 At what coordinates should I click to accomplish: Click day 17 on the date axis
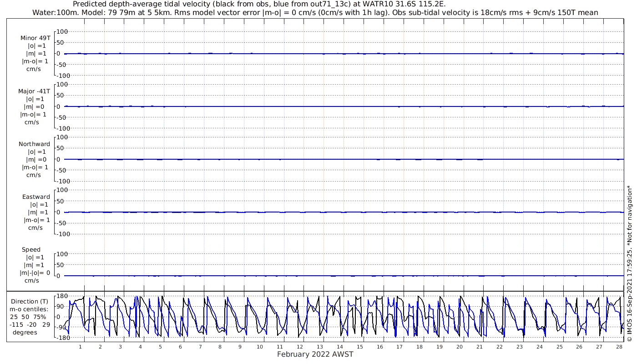tap(399, 347)
